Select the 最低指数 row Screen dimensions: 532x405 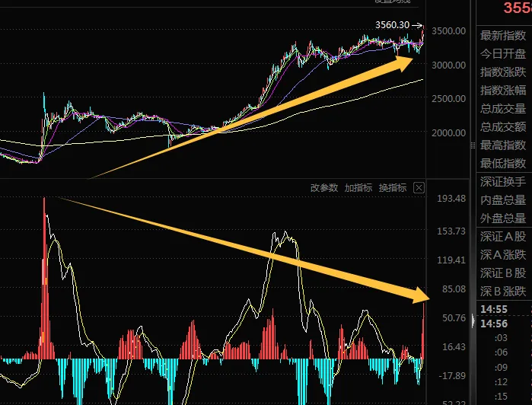(504, 164)
